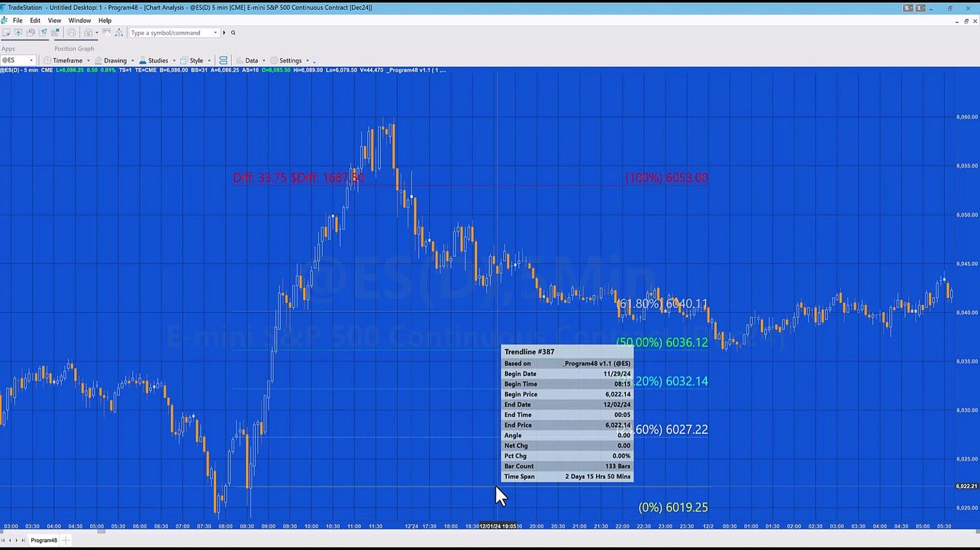Click the command line go arrow
The image size is (980, 550).
tap(224, 33)
